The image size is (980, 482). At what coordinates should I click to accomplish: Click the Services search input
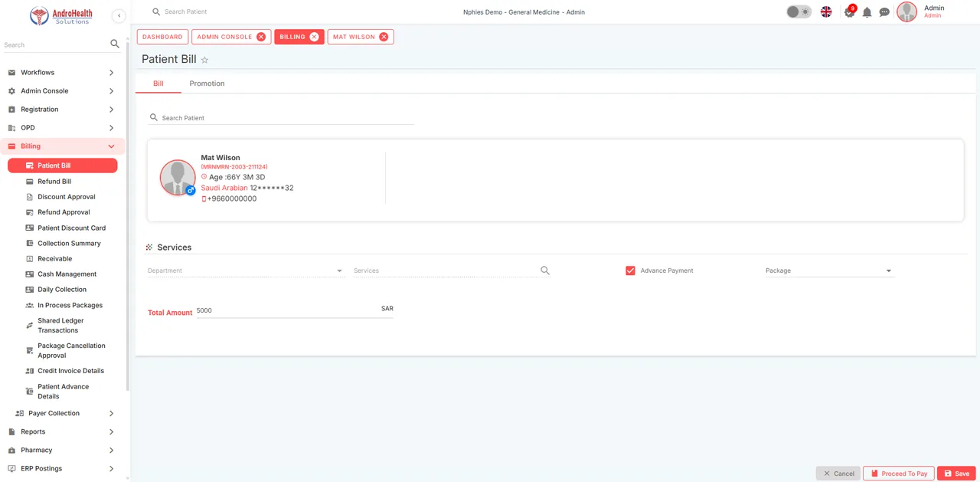(x=444, y=271)
